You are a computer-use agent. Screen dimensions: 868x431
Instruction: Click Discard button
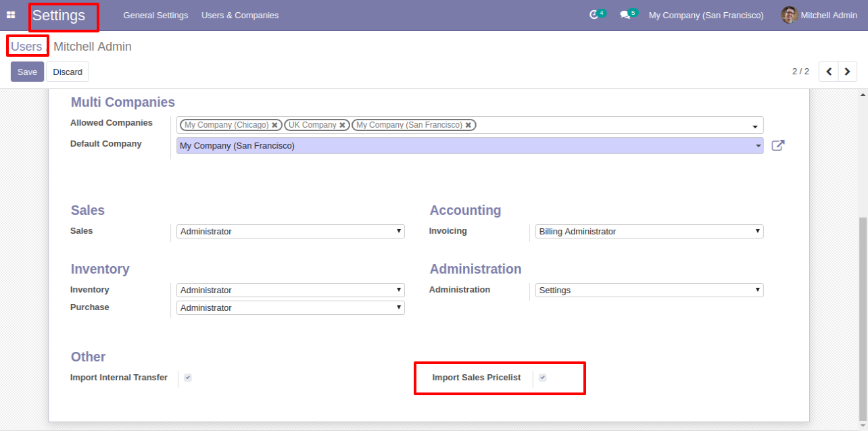[68, 72]
